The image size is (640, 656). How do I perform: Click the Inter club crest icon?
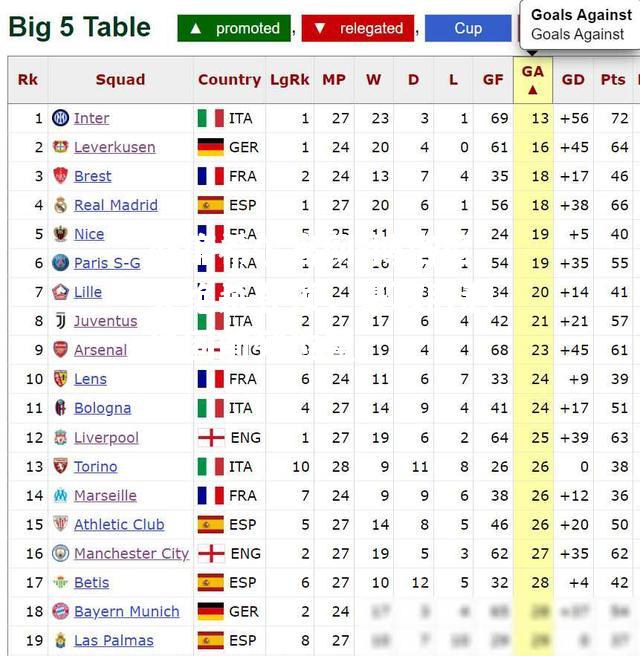[x=60, y=118]
